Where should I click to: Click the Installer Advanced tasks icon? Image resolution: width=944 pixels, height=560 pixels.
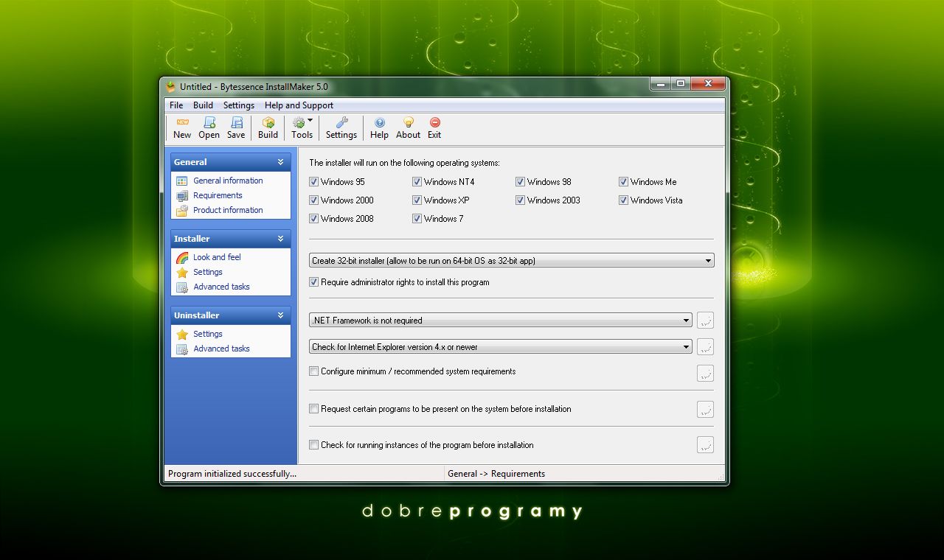[x=182, y=287]
